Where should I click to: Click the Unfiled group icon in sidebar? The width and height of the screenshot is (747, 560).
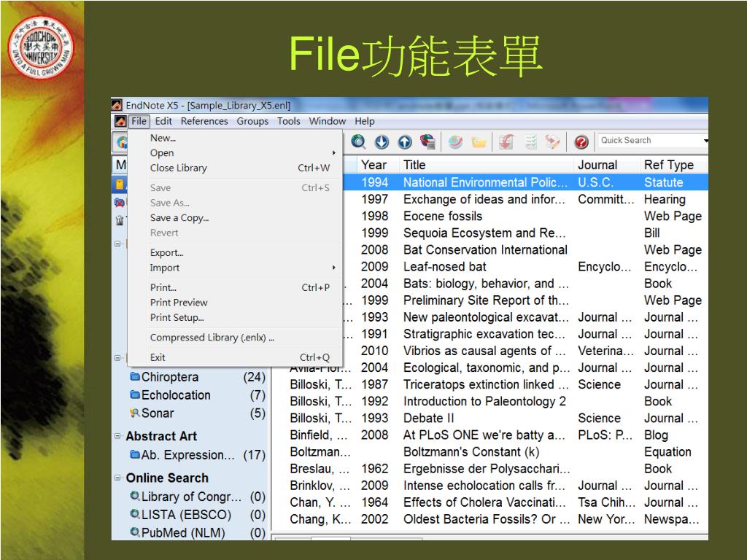click(120, 203)
